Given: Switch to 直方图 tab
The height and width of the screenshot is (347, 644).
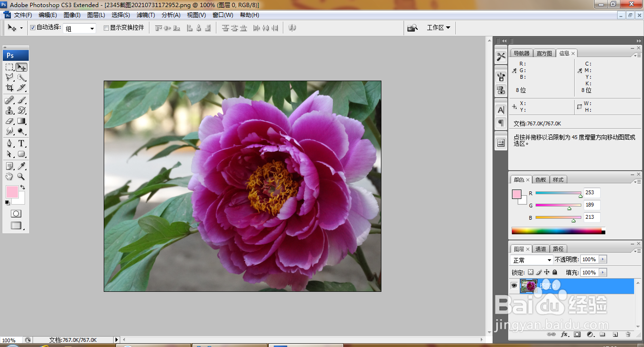Looking at the screenshot, I should click(544, 53).
